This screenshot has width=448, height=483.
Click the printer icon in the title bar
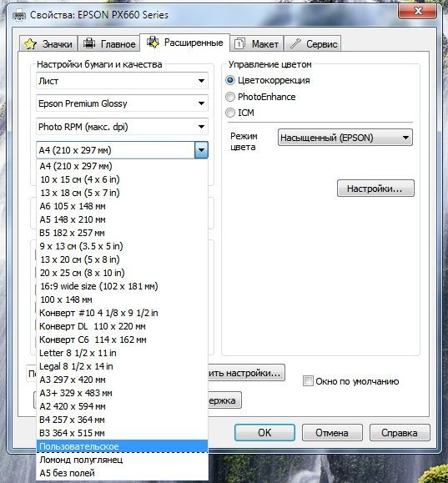pyautogui.click(x=19, y=15)
